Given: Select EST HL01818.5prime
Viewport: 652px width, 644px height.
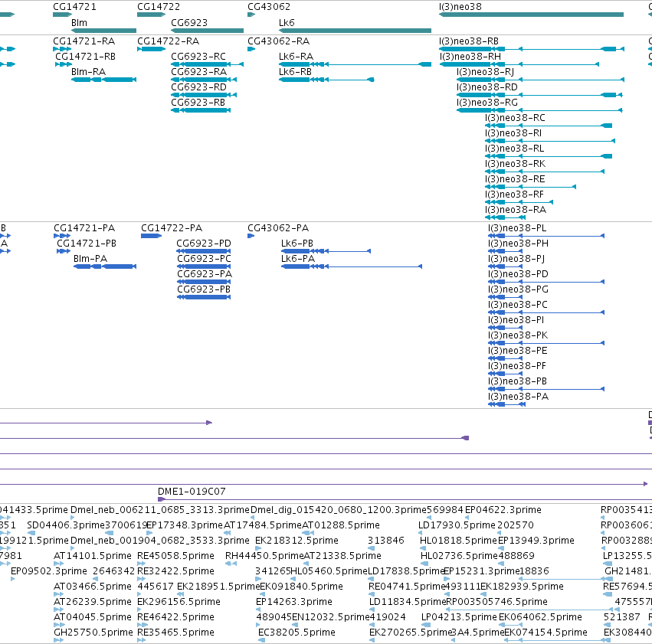Looking at the screenshot, I should click(x=458, y=541).
